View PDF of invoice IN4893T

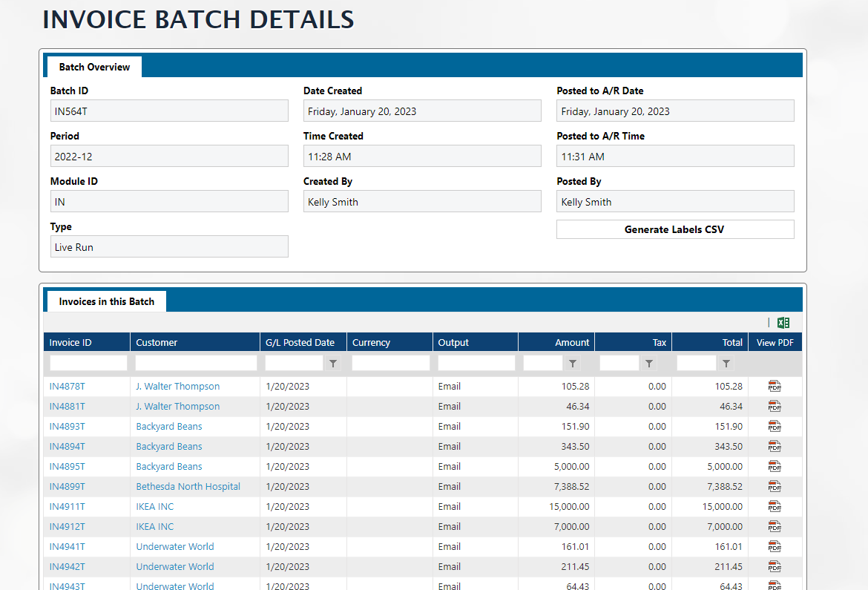coord(775,427)
